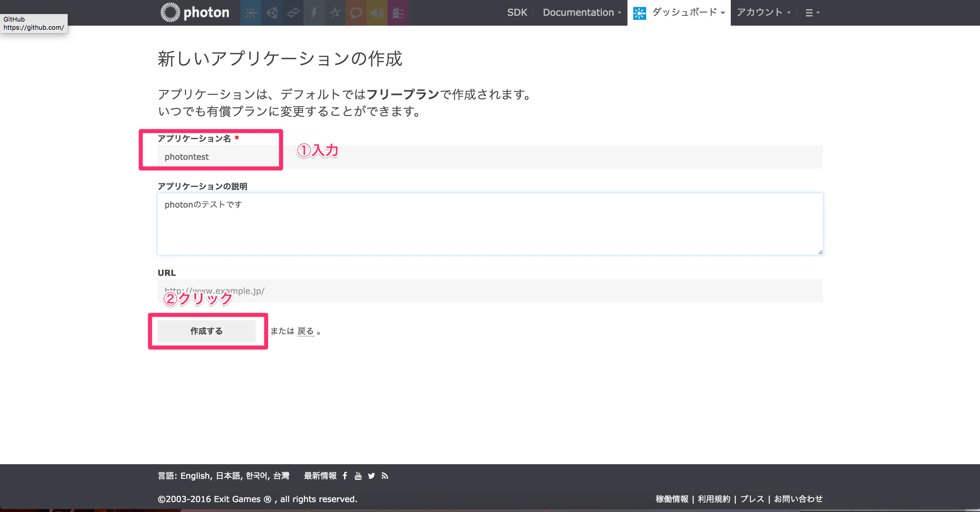Select the lightning bolt product icon
This screenshot has width=980, height=512.
point(314,13)
